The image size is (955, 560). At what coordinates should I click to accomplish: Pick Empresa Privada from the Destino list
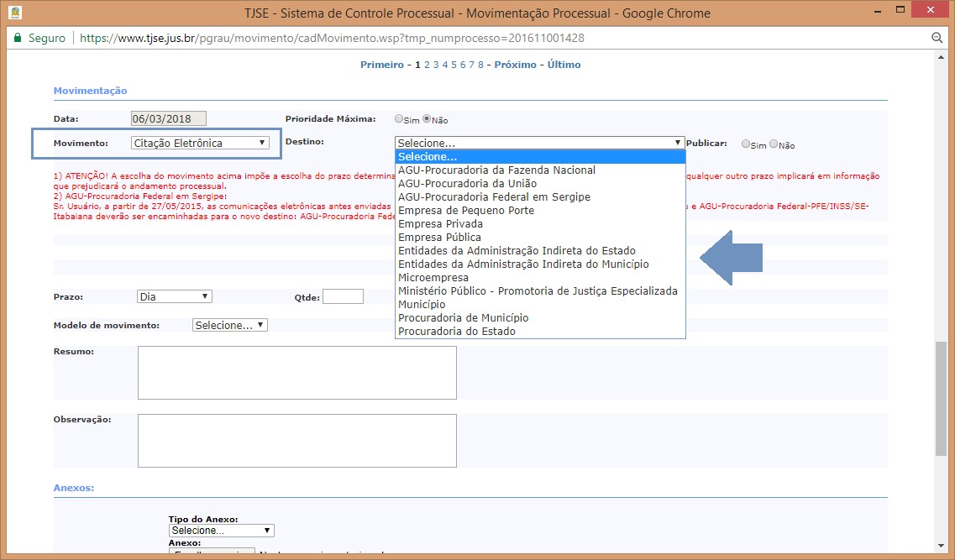440,223
